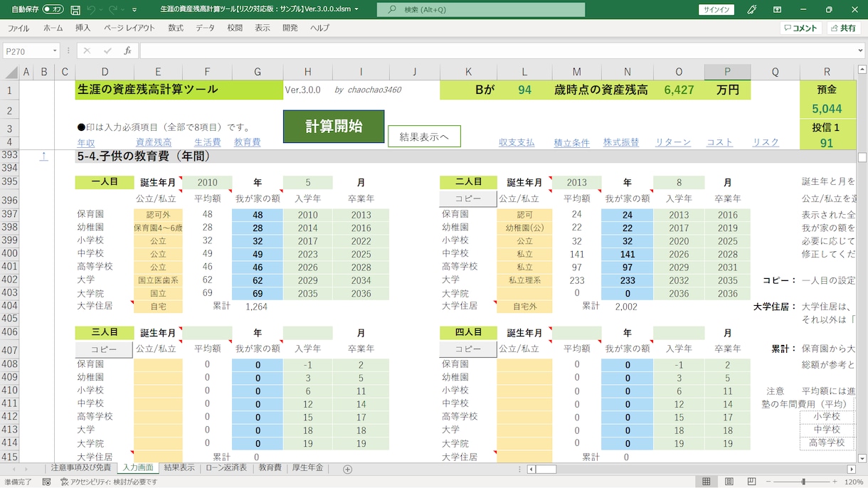Open the Undo history dropdown arrow
Image resolution: width=868 pixels, height=488 pixels.
point(100,10)
